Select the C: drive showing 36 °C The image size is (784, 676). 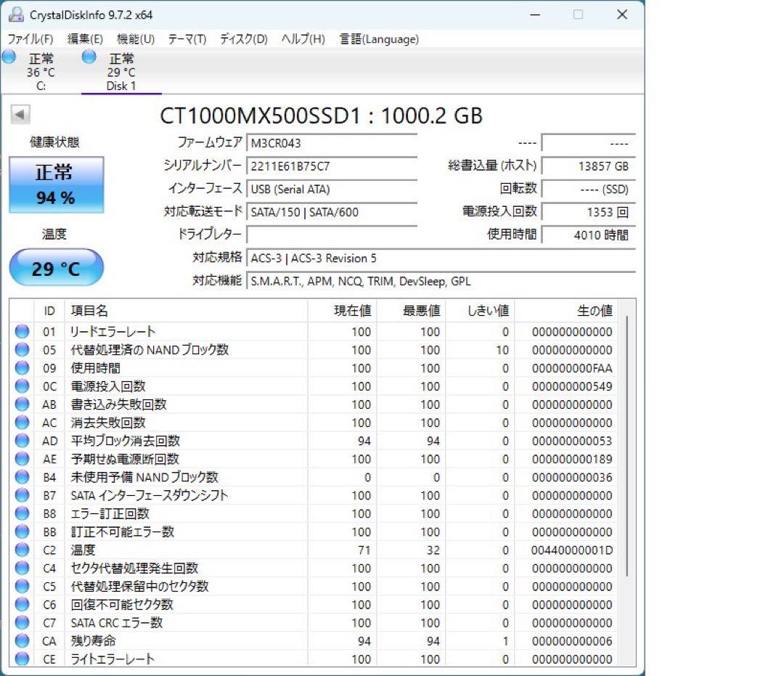pyautogui.click(x=41, y=72)
